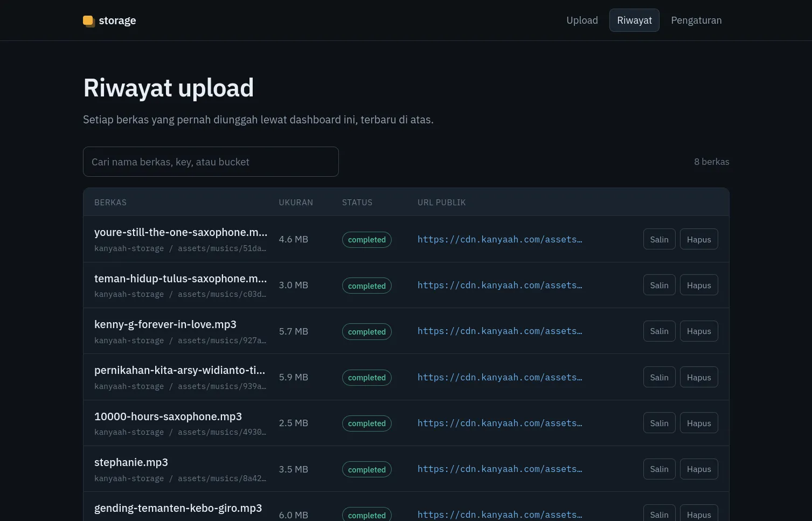Click the STATUS column header
Viewport: 812px width, 521px height.
(x=357, y=203)
